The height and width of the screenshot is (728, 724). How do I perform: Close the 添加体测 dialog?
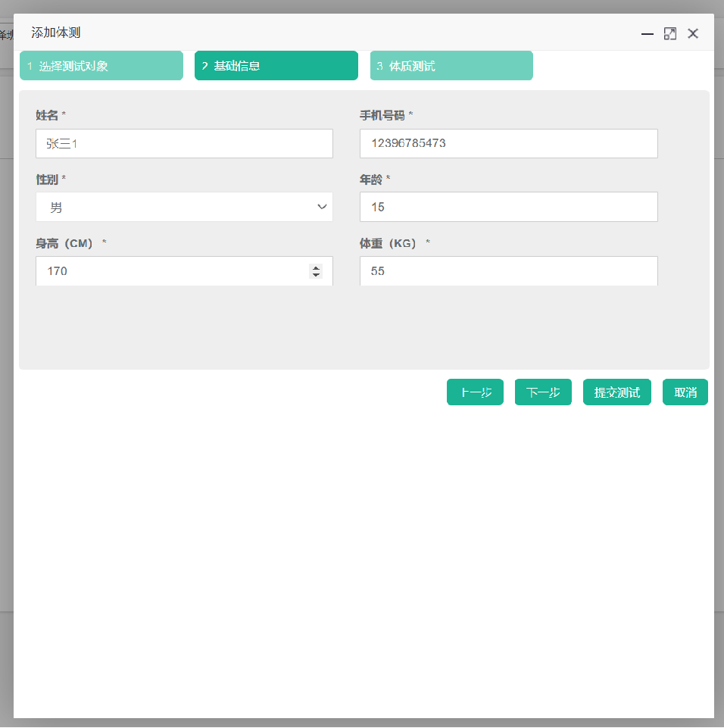click(692, 33)
